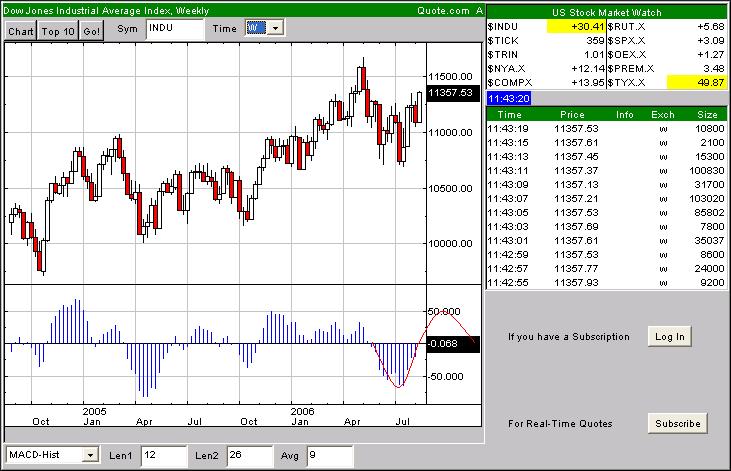Select the $TRIN symbol row
731x471 pixels.
tap(503, 55)
